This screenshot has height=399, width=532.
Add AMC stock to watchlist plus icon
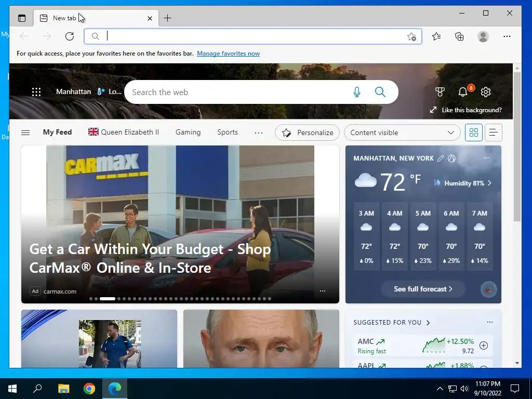[484, 345]
